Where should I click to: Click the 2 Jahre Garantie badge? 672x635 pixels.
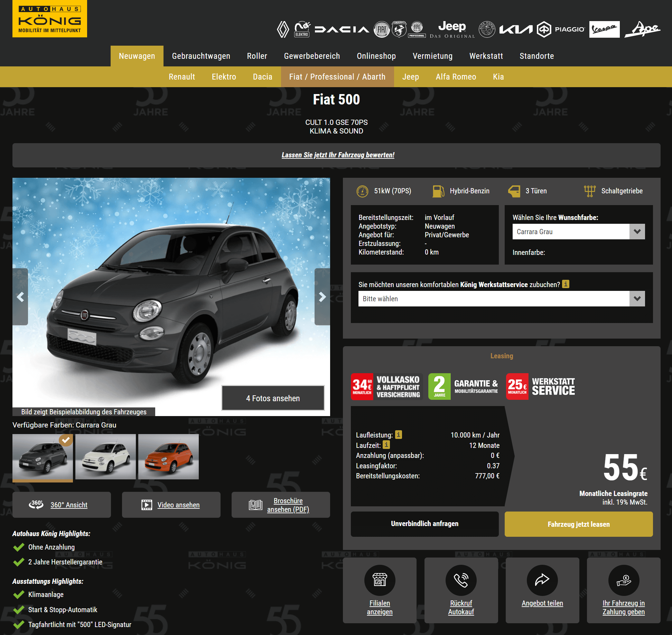[464, 387]
